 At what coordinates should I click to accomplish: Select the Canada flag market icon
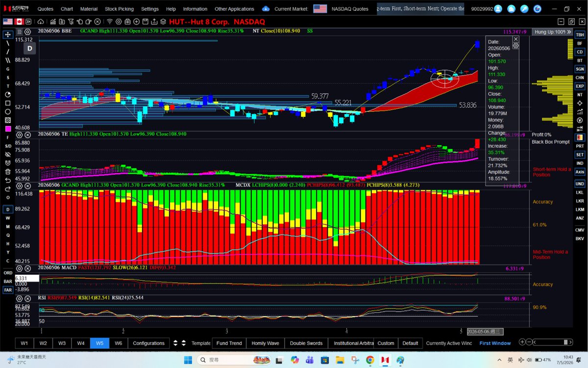coord(20,22)
